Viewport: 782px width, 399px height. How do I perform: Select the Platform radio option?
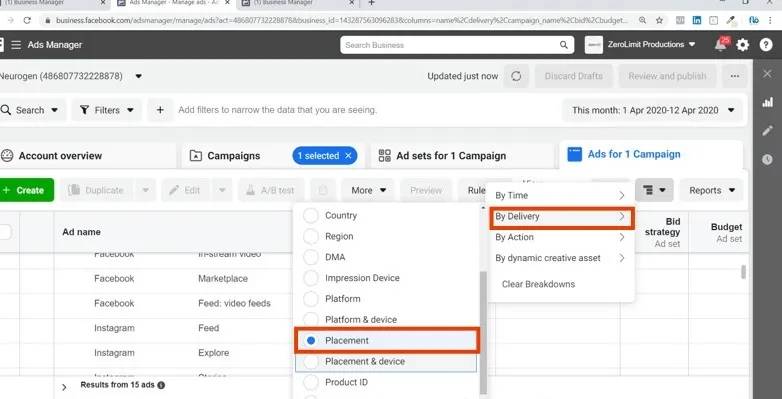311,299
